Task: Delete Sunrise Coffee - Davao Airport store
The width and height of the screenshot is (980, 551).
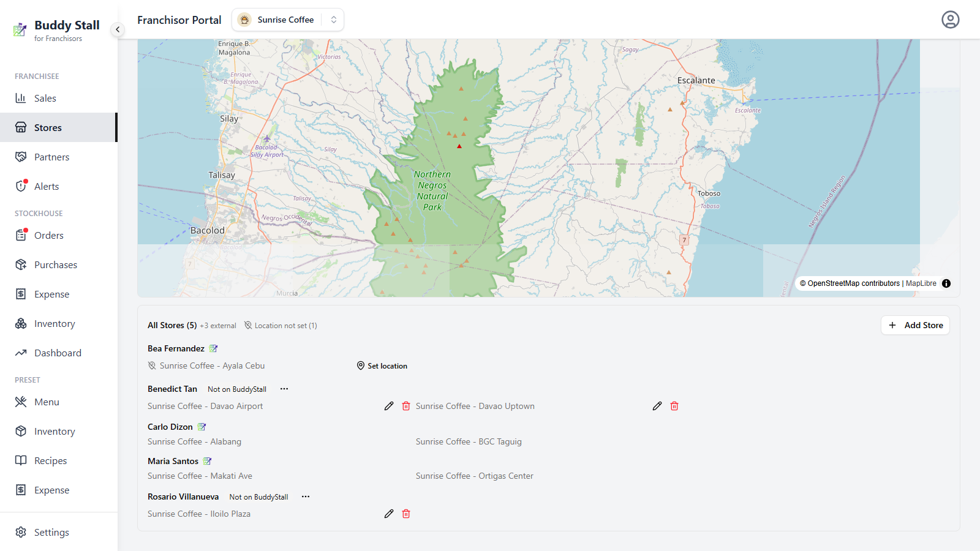Action: tap(406, 406)
